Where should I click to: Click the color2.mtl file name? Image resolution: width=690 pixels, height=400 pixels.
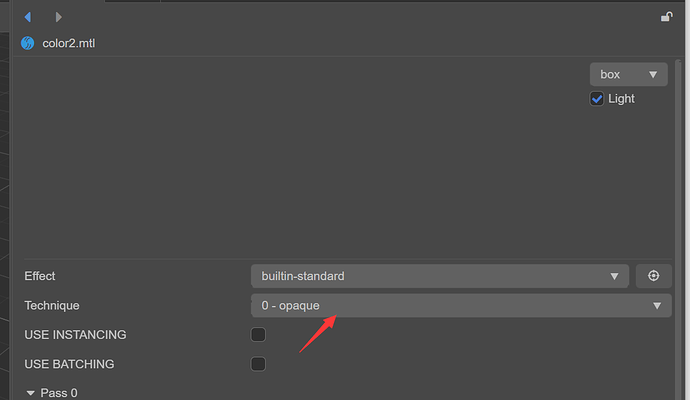pyautogui.click(x=69, y=43)
